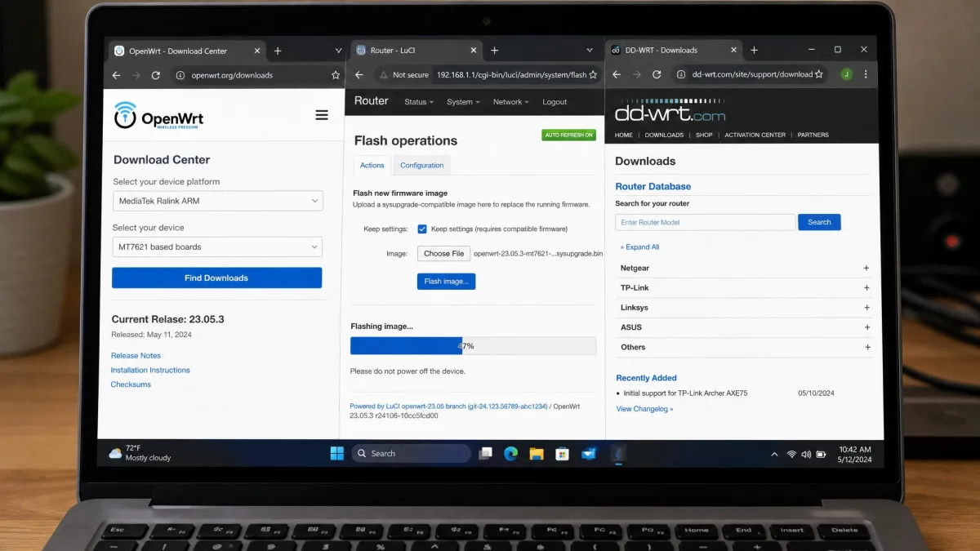Open the Release Notes link
Image resolution: width=980 pixels, height=551 pixels.
[136, 355]
